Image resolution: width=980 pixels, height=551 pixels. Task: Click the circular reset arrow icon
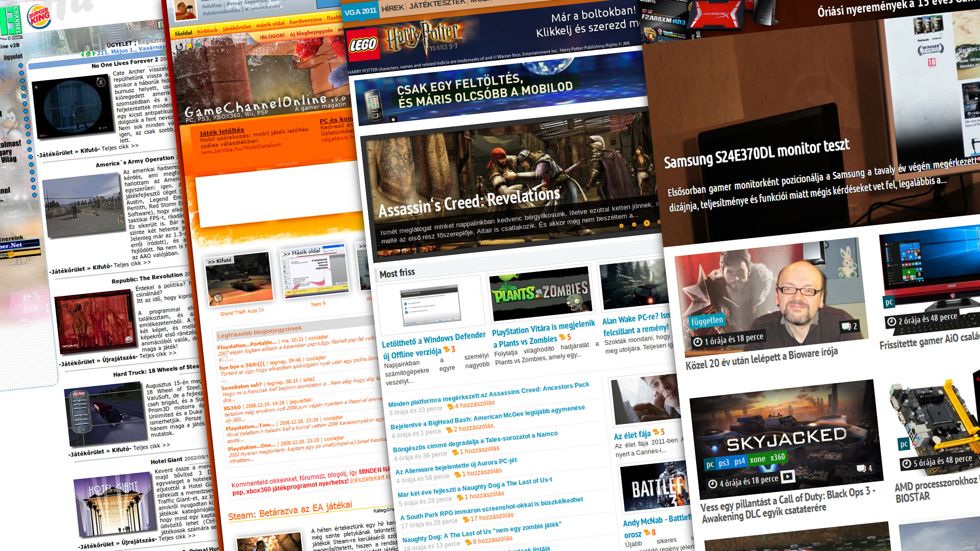[180, 47]
